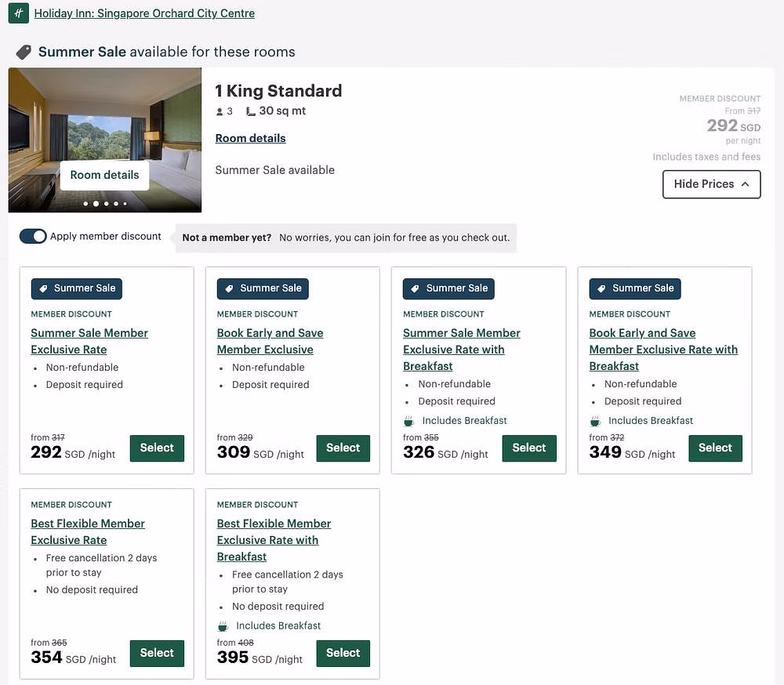Viewport: 784px width, 685px height.
Task: Open Holiday Inn Singapore Orchard City Centre link
Action: tap(144, 13)
